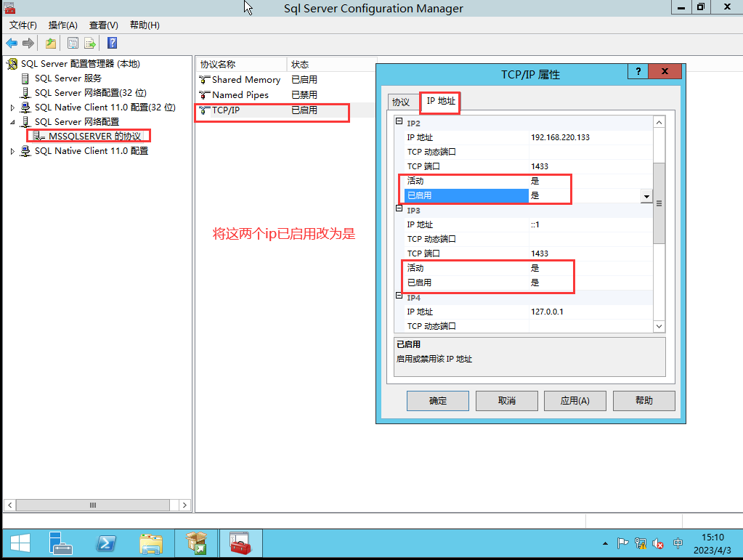Image resolution: width=743 pixels, height=560 pixels.
Task: Click the 确定 button to confirm settings
Action: [437, 400]
